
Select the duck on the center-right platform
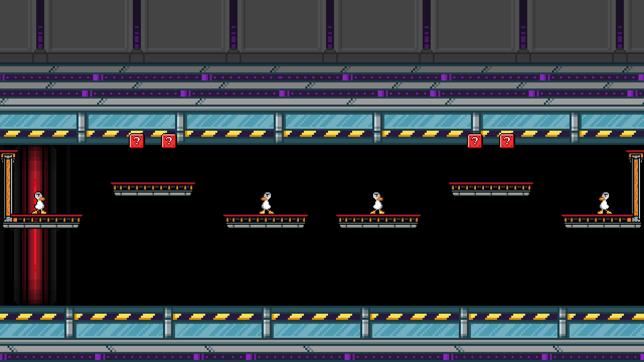(x=377, y=203)
